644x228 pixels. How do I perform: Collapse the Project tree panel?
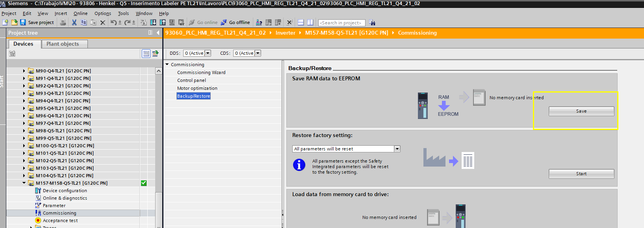[158, 33]
